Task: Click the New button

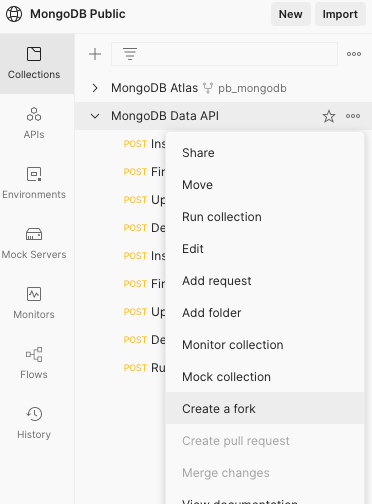Action: tap(291, 14)
